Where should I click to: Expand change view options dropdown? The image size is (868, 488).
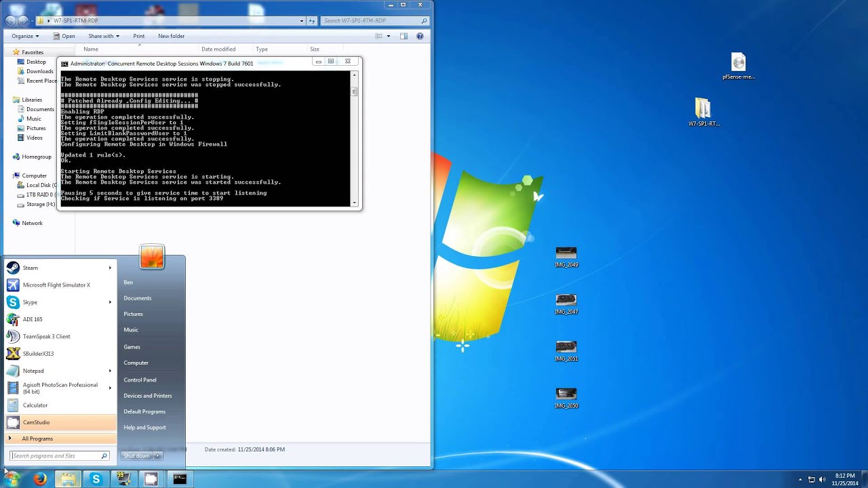[388, 36]
